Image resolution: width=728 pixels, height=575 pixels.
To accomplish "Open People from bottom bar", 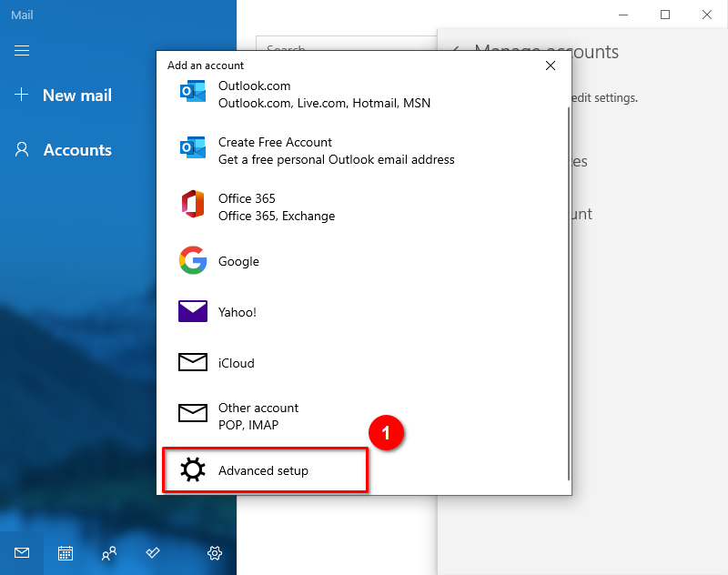I will 109,553.
